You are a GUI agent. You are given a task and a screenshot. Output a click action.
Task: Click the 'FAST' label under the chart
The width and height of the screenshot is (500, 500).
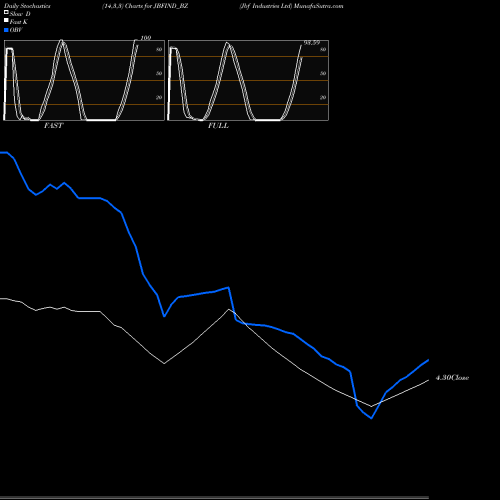tap(53, 126)
